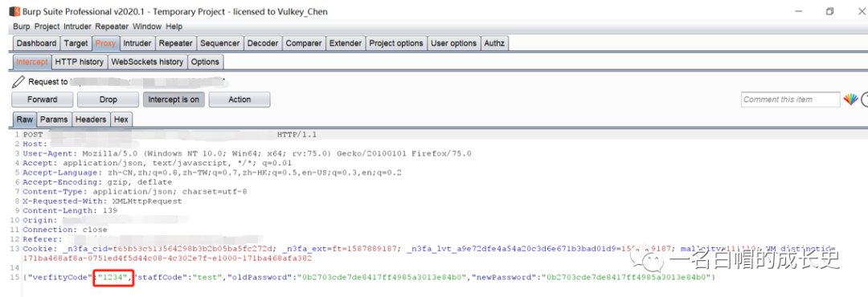Screen dimensions: 868x297
Task: Open the Action menu button
Action: coord(240,100)
